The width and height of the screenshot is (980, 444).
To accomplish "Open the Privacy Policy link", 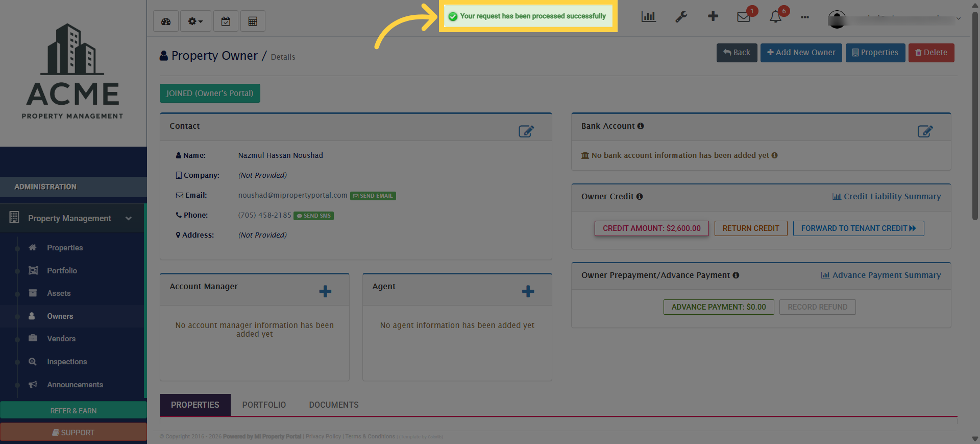I will coord(323,437).
